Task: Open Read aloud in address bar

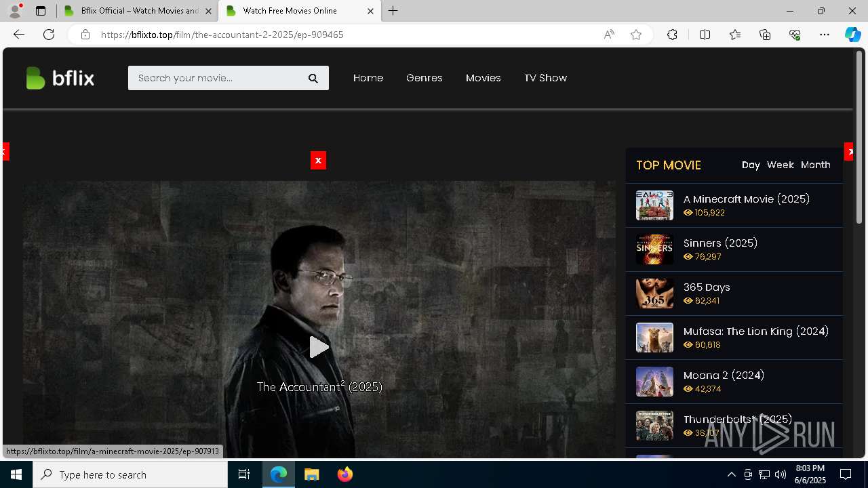Action: tap(609, 35)
